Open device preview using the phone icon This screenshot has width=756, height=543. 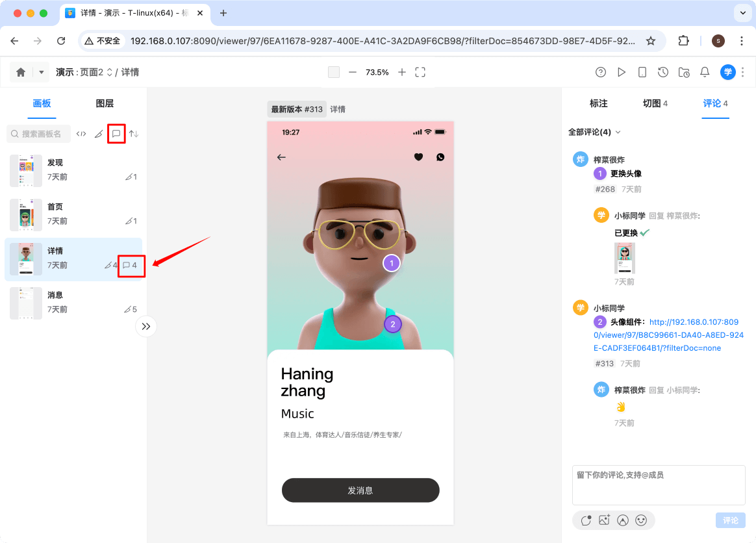pos(642,72)
